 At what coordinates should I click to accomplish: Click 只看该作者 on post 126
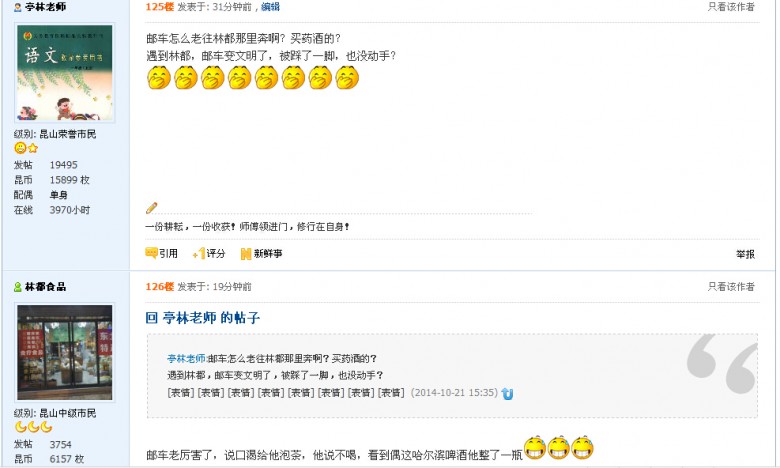coord(731,286)
